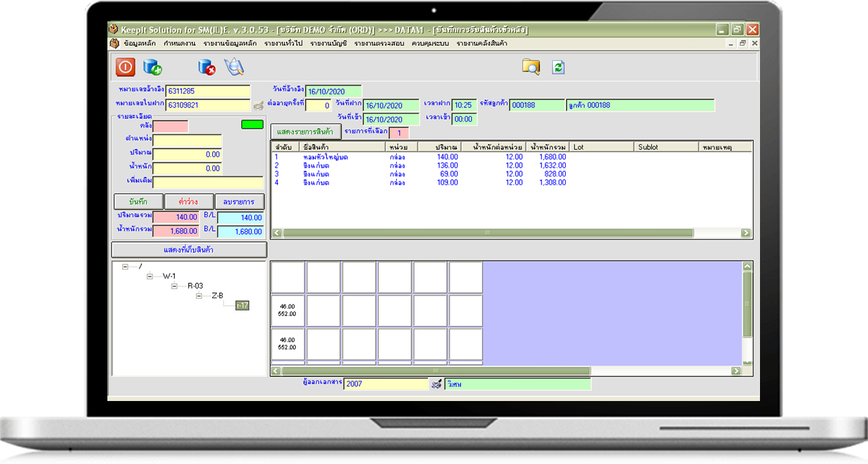Click the red power exit icon
Screen dimensions: 868x464
click(125, 67)
